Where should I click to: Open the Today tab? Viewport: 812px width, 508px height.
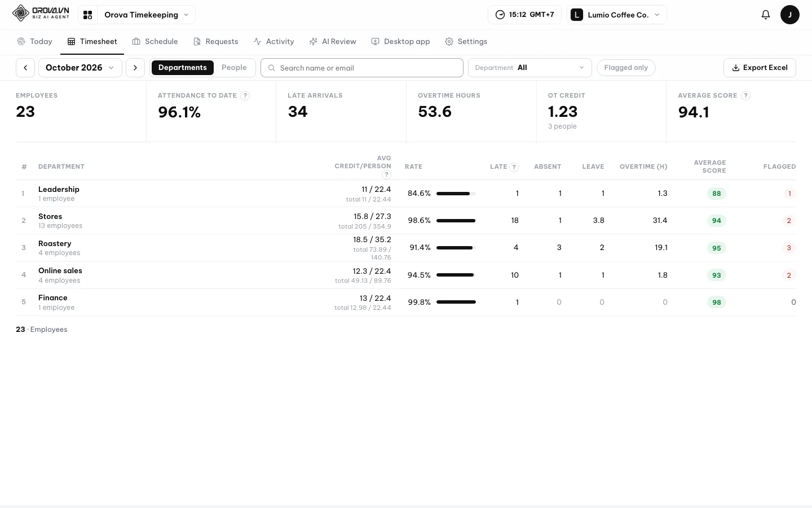[34, 42]
